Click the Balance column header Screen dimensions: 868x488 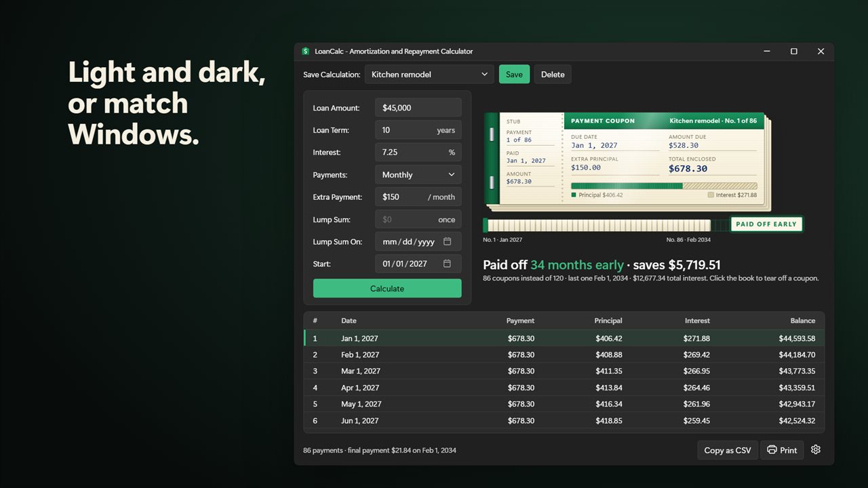point(802,321)
